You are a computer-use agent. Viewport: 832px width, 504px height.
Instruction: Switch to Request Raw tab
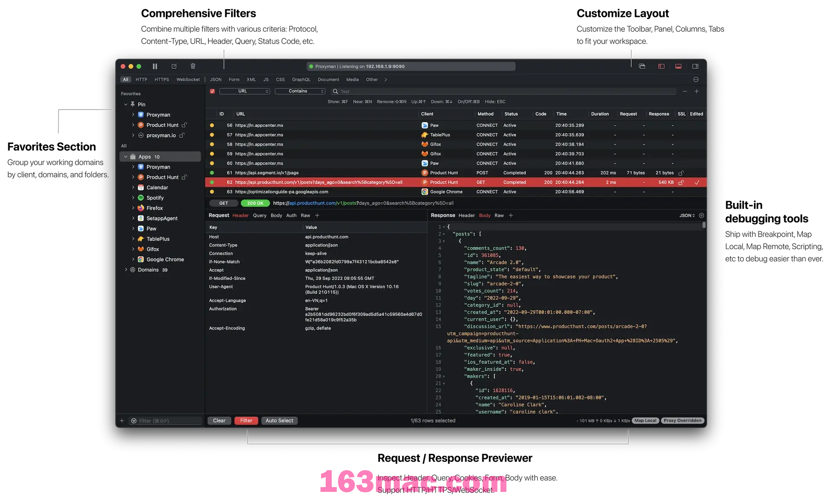[305, 215]
